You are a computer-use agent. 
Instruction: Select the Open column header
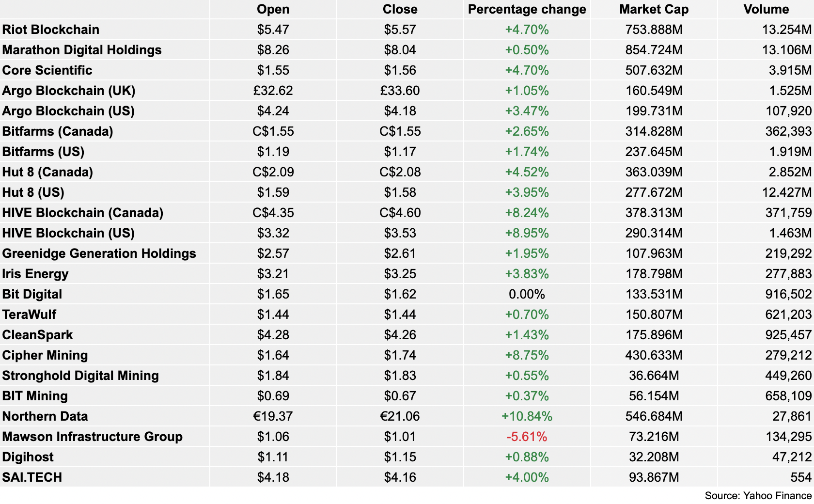pyautogui.click(x=273, y=9)
